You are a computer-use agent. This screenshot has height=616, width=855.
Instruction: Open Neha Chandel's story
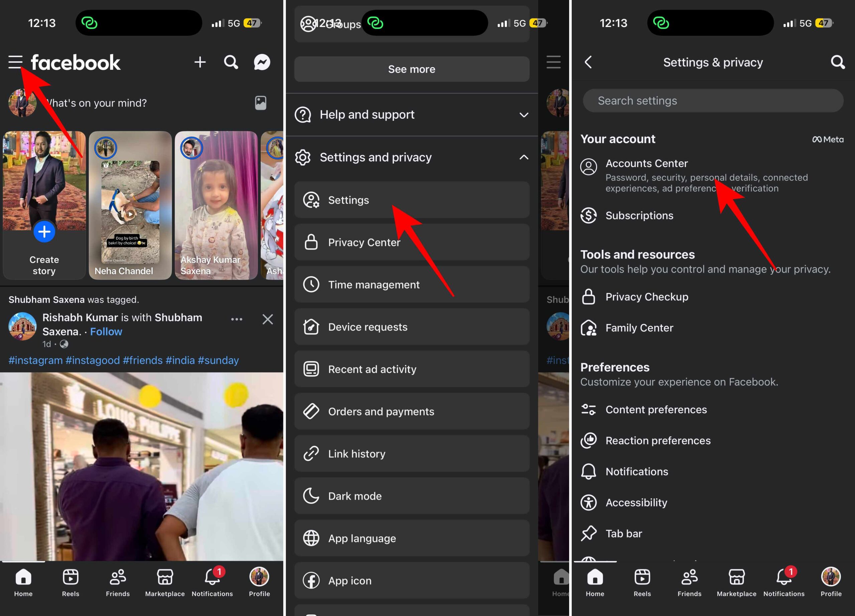[x=130, y=205]
